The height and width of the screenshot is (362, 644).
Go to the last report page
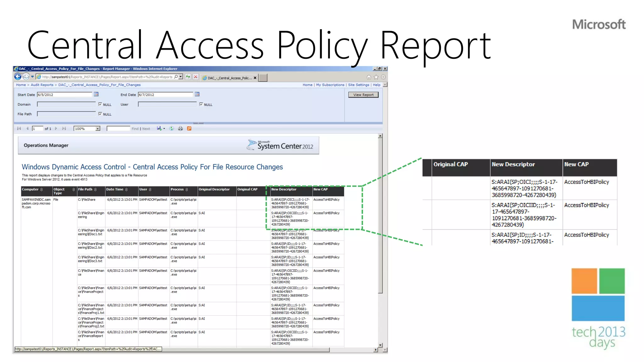click(64, 129)
